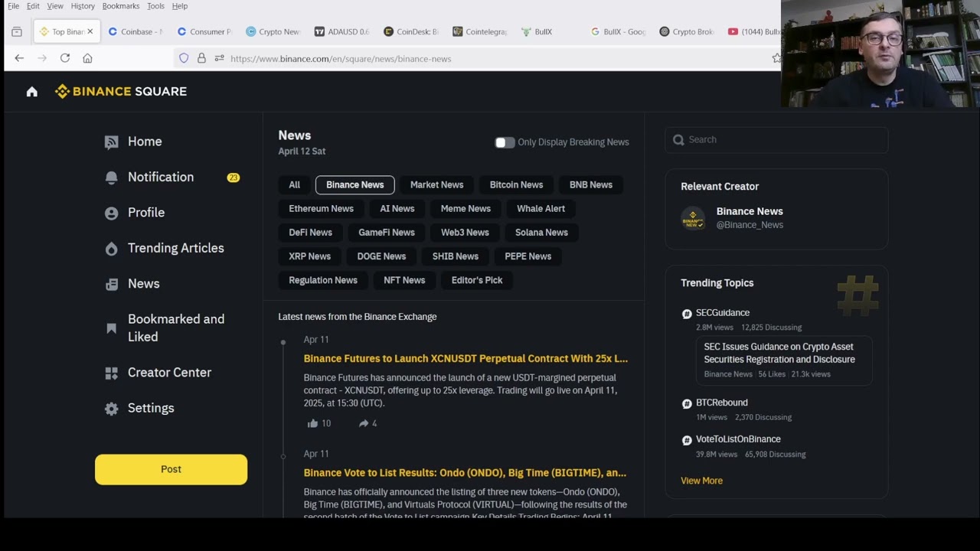Select the Bitcoin News filter
This screenshot has height=551, width=980.
pos(516,185)
